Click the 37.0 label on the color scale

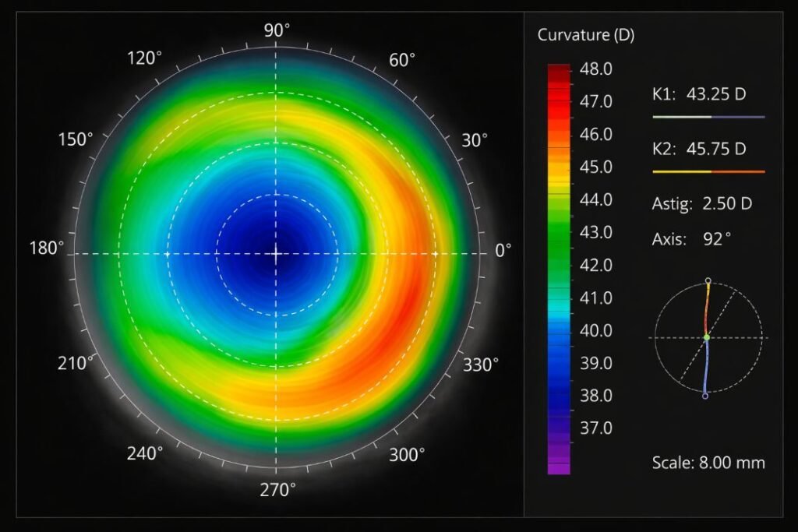click(x=596, y=428)
